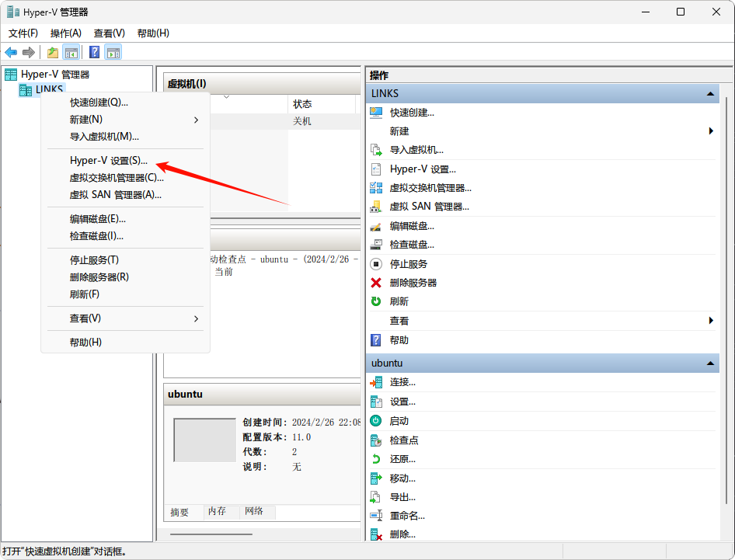Viewport: 735px width, 560px height.
Task: Click the ubuntu VM preview thumbnail
Action: tap(204, 440)
